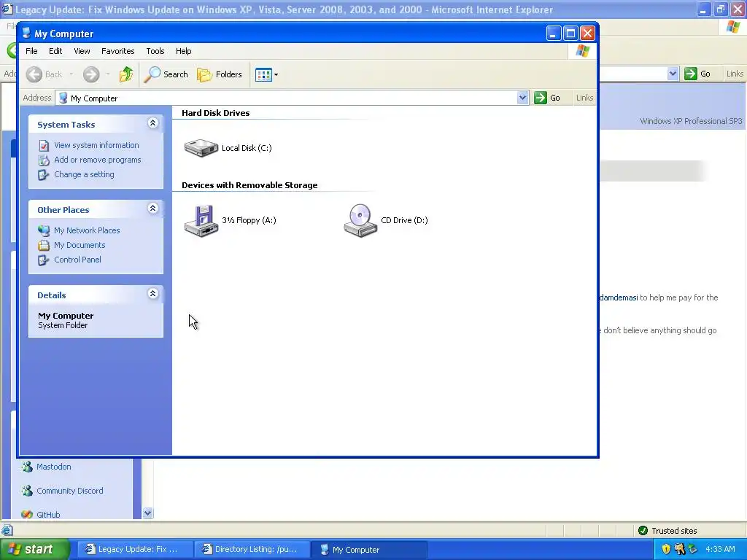
Task: Click Go button in My Computer address bar
Action: [x=547, y=98]
